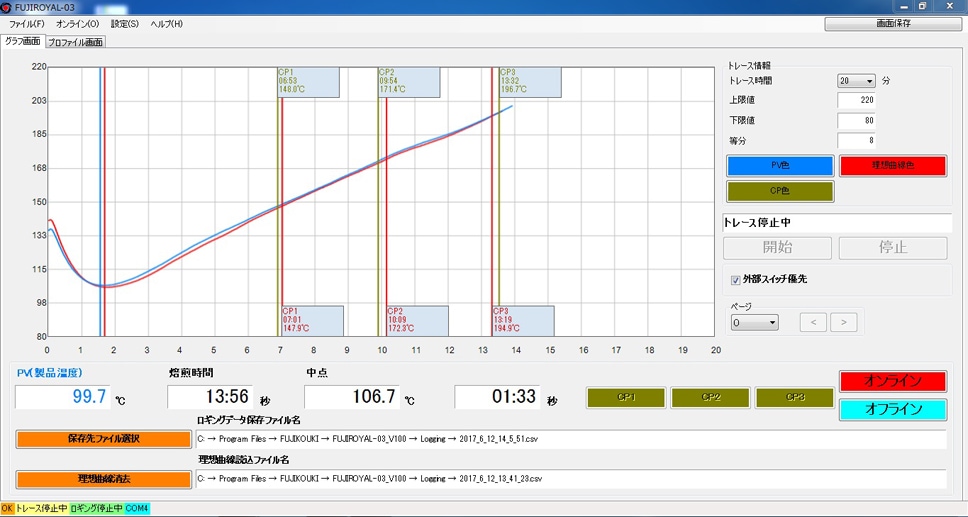This screenshot has height=517, width=968.
Task: Click the 保存先ファイル選択 orange button
Action: [103, 439]
